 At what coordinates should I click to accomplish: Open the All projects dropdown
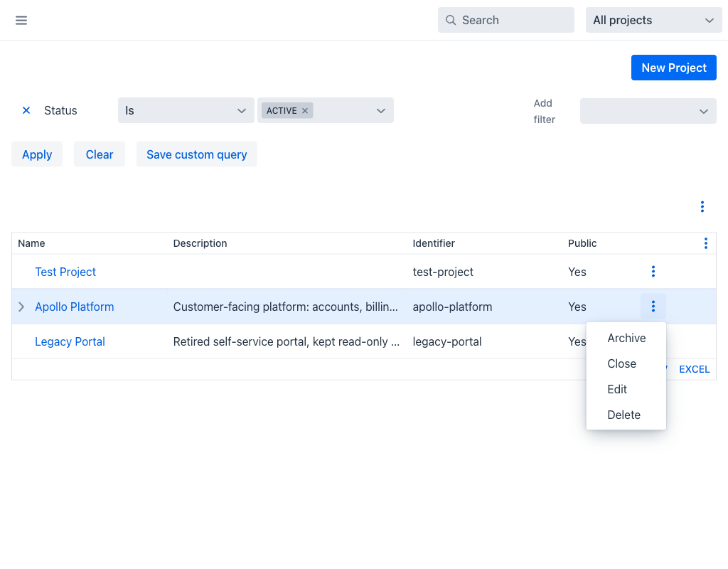654,20
